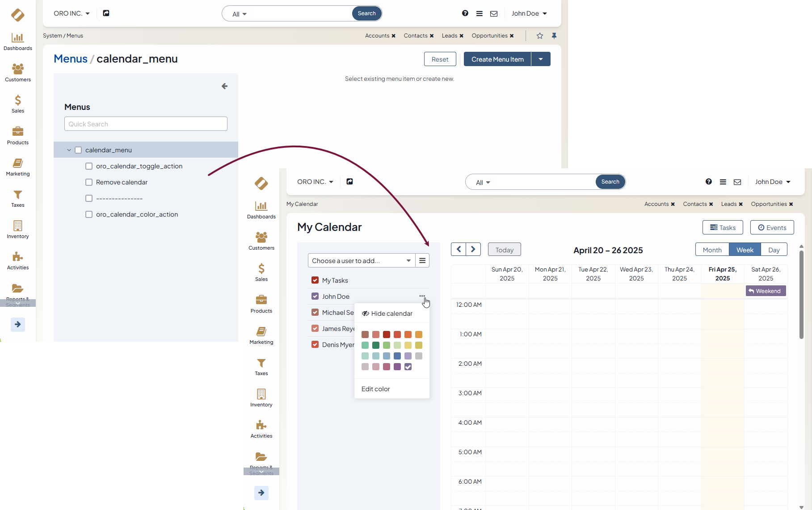Click inside the Quick Search field
The image size is (812, 510).
tap(146, 124)
